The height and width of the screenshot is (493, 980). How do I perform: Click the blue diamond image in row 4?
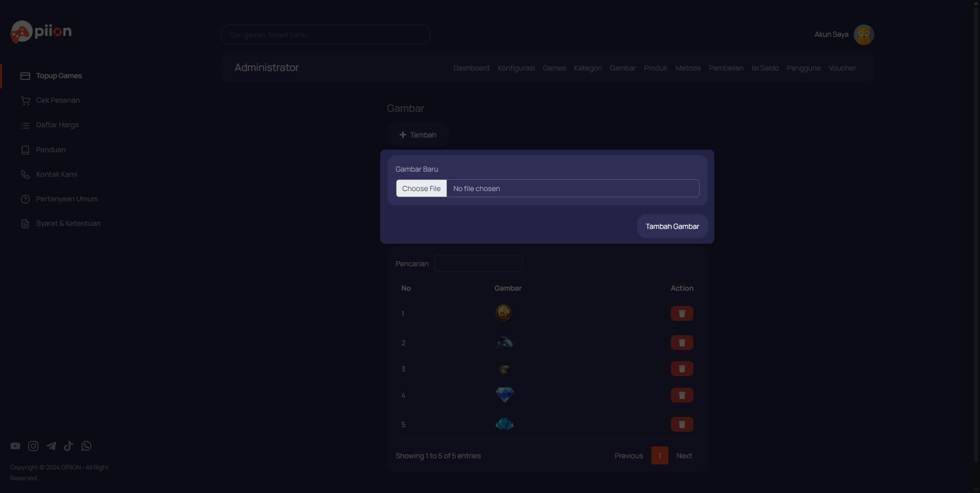coord(505,394)
